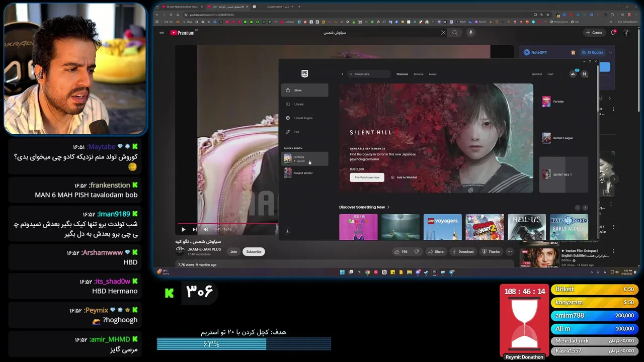Viewport: 644px width, 362px height.
Task: Skip to next YouTube video
Action: point(194,229)
